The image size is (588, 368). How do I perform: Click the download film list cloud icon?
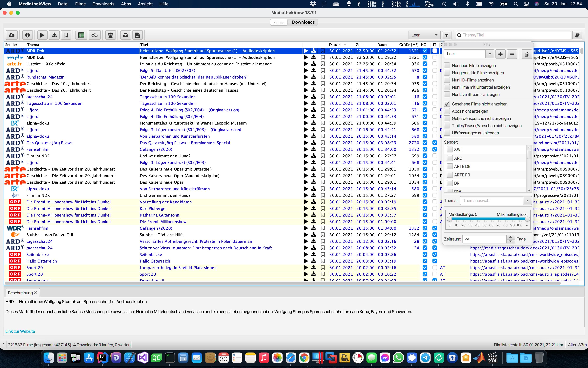pos(12,35)
